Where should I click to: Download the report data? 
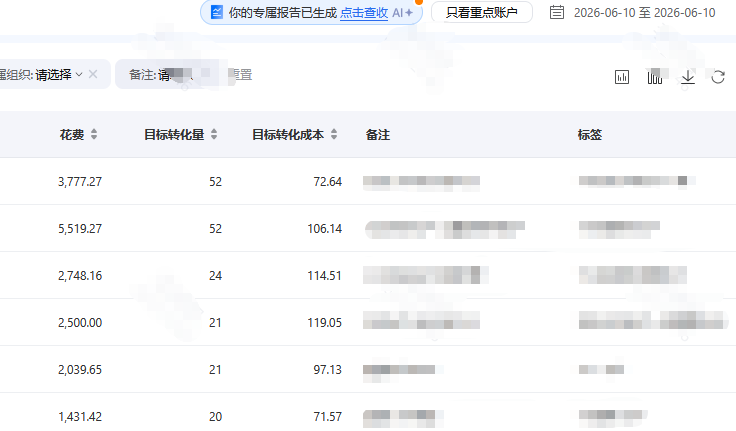click(688, 77)
